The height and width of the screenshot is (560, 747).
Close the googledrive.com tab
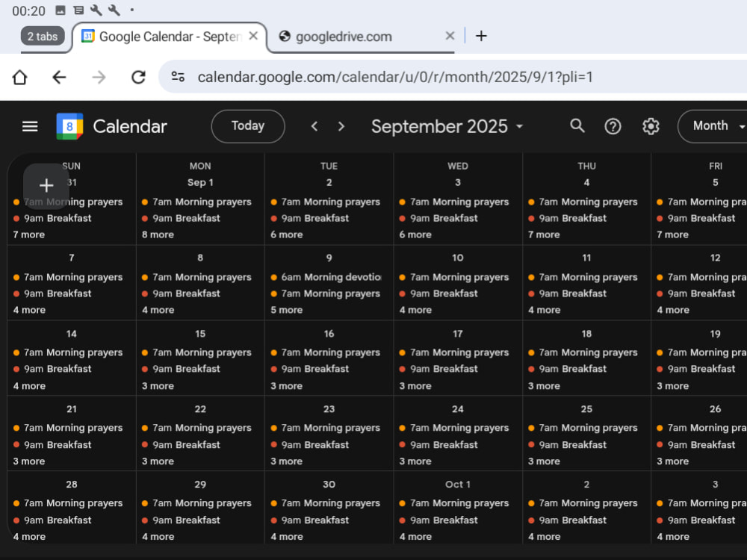[450, 36]
